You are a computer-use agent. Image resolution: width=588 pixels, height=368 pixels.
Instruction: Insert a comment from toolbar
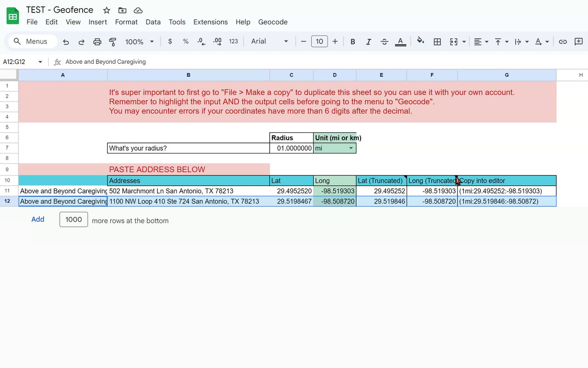(578, 41)
